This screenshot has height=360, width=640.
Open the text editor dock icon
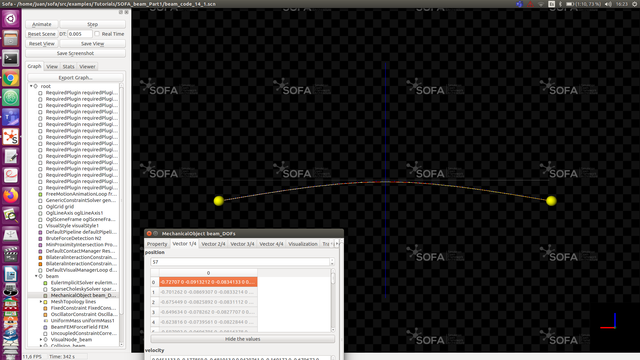click(x=11, y=156)
